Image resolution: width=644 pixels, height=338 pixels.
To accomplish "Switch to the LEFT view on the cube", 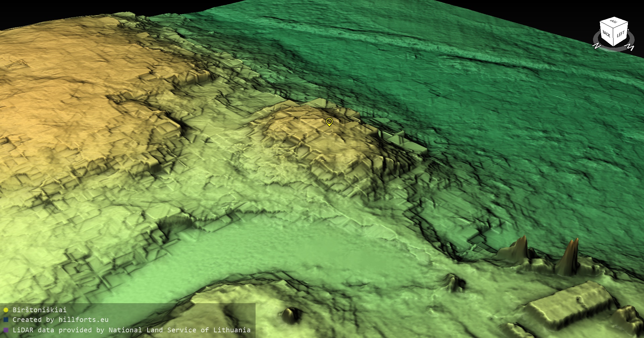I will (621, 34).
